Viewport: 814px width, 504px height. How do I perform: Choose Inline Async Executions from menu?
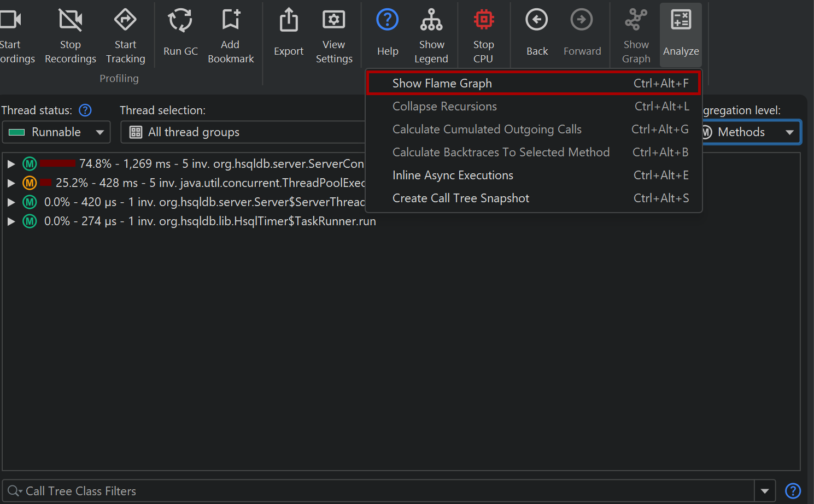[453, 175]
